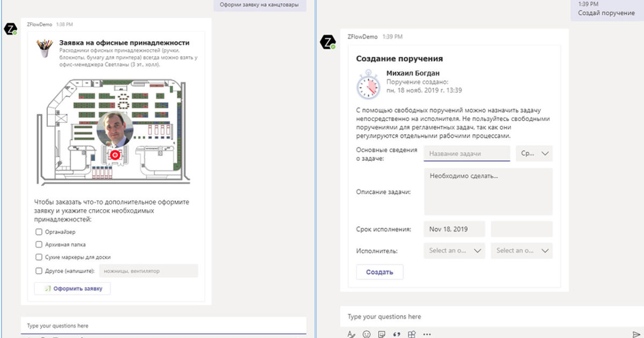644x338 pixels.
Task: Click the ellipsis for more messaging options
Action: tap(427, 334)
